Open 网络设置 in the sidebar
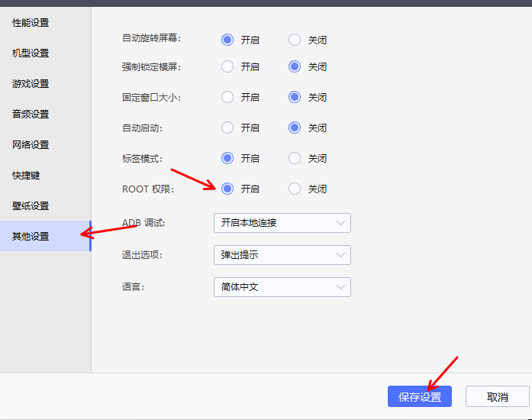 [31, 145]
